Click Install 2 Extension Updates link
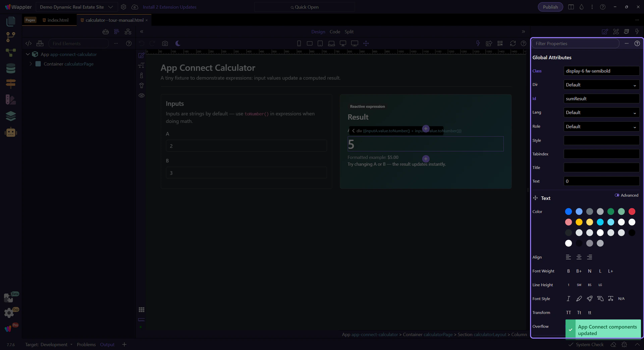The image size is (644, 350). (x=169, y=7)
